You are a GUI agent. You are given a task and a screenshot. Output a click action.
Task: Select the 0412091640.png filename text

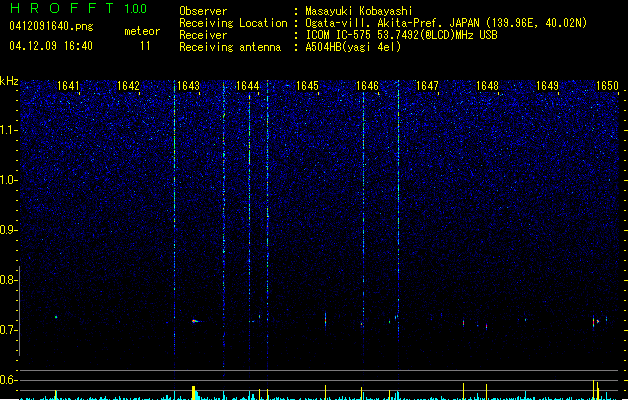(51, 26)
